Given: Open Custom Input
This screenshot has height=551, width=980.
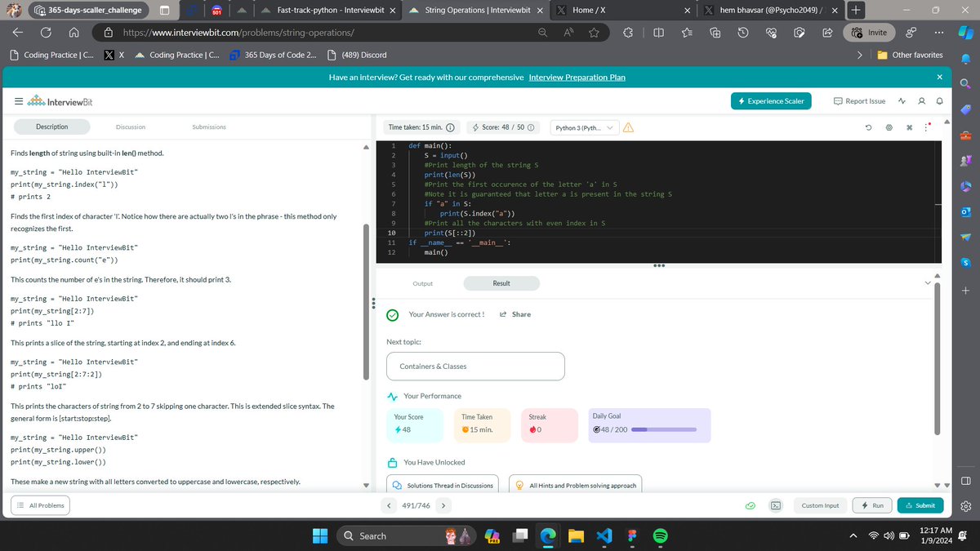Looking at the screenshot, I should point(820,505).
